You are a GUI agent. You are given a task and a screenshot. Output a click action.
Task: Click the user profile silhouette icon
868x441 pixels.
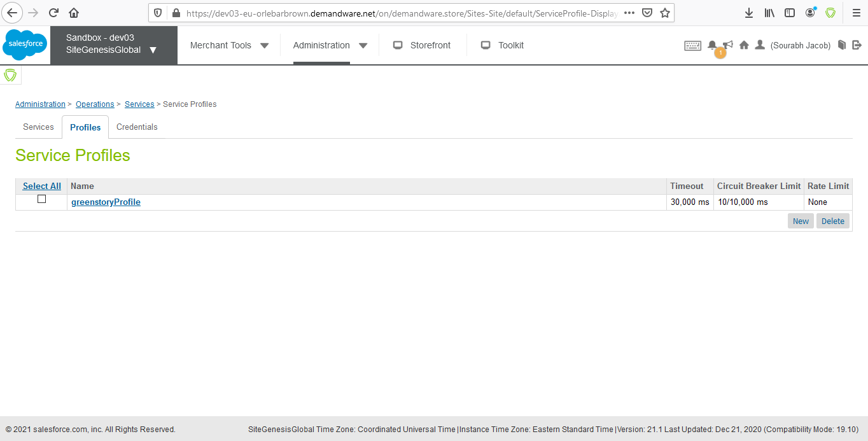coord(760,45)
